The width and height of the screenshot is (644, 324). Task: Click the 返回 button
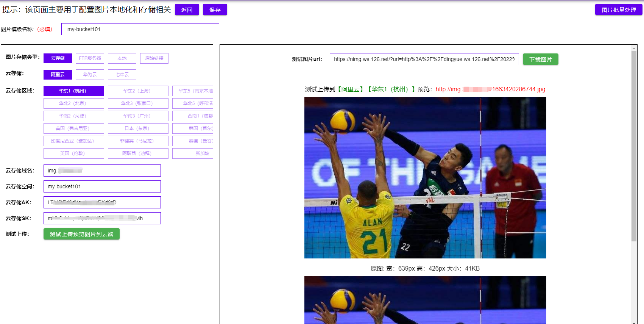click(x=187, y=10)
